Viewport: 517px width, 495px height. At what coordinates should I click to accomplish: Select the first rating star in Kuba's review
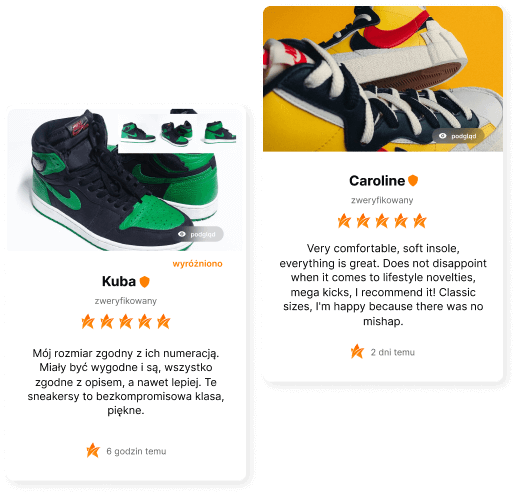click(x=88, y=322)
